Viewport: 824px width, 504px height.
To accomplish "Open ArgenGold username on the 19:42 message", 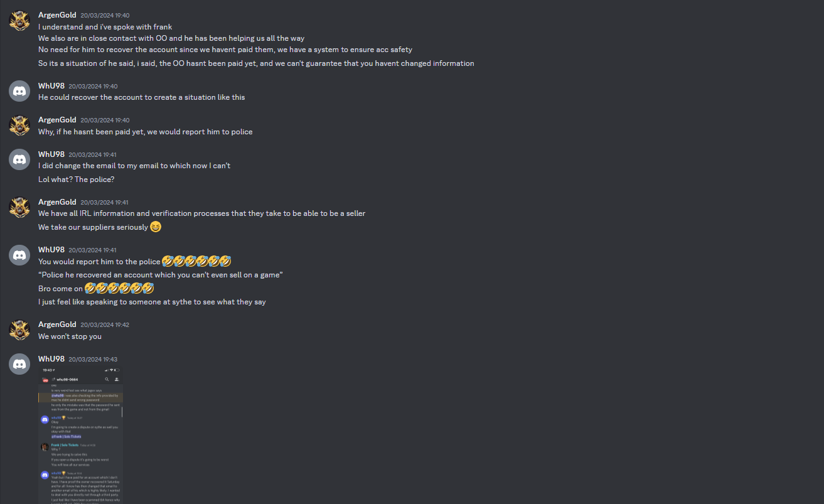I will [x=57, y=324].
